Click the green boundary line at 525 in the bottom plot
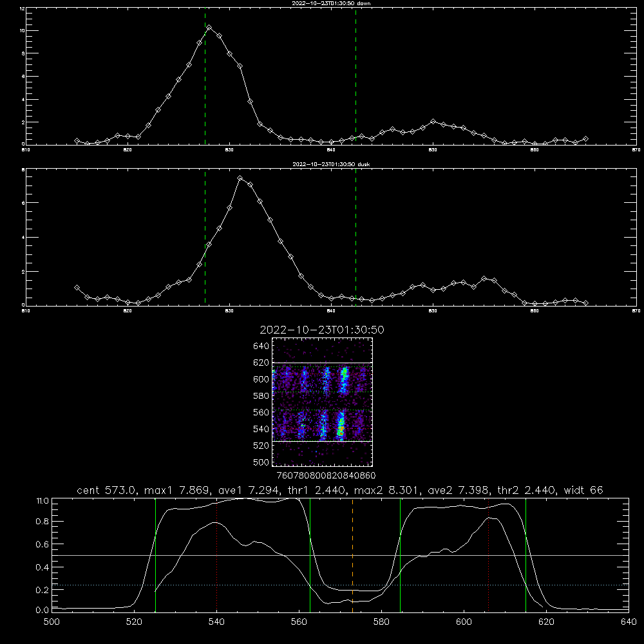Viewport: 644px width, 644px height. [x=155, y=555]
